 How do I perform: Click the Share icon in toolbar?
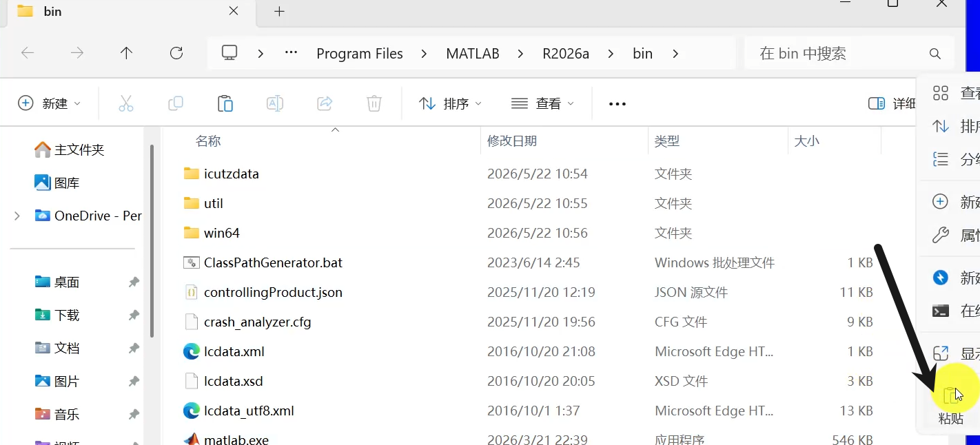point(325,103)
